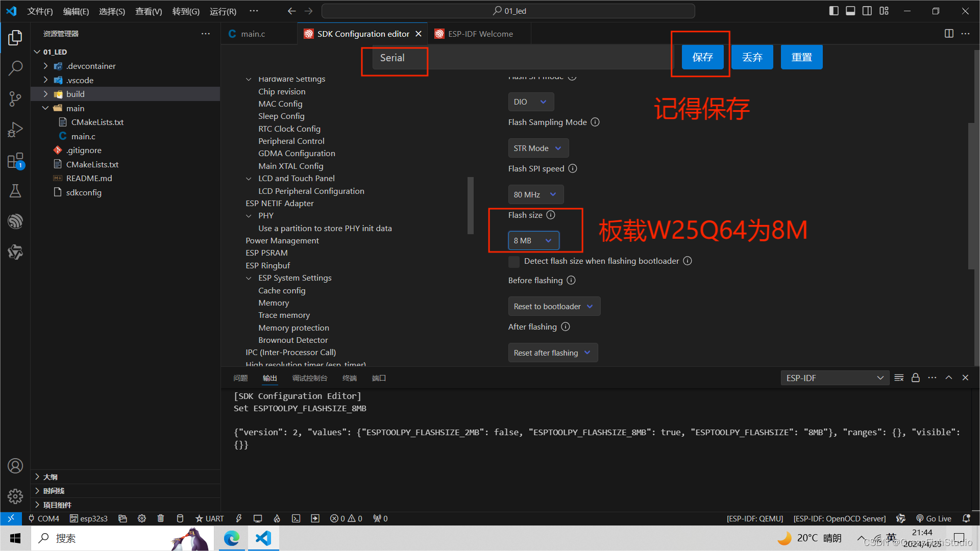Open the 终端 terminal panel tab
Image resolution: width=980 pixels, height=551 pixels.
tap(350, 378)
